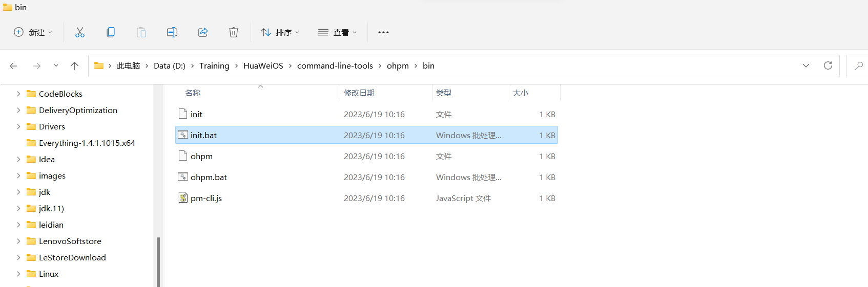Viewport: 868px width, 287px height.
Task: Refresh the current folder
Action: tap(828, 65)
